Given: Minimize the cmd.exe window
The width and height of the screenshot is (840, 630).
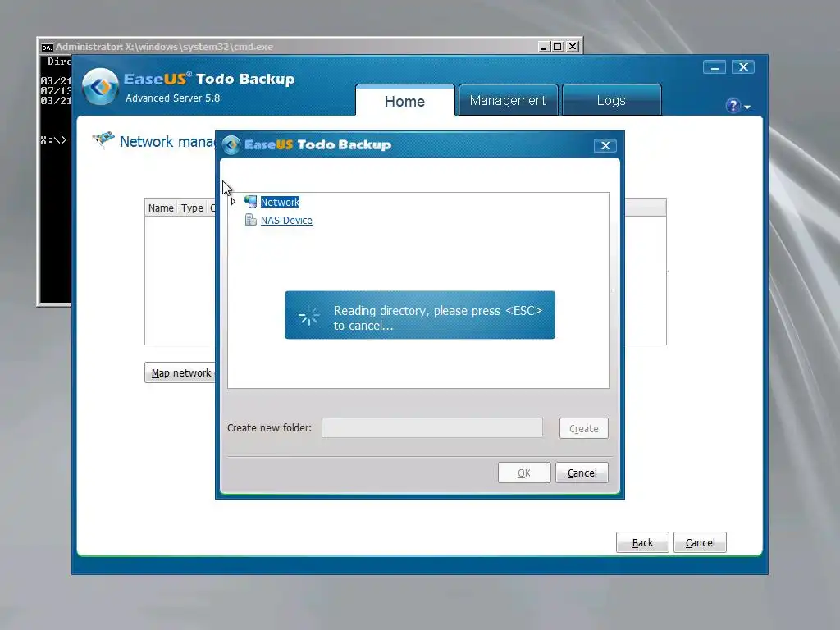Looking at the screenshot, I should pyautogui.click(x=544, y=47).
